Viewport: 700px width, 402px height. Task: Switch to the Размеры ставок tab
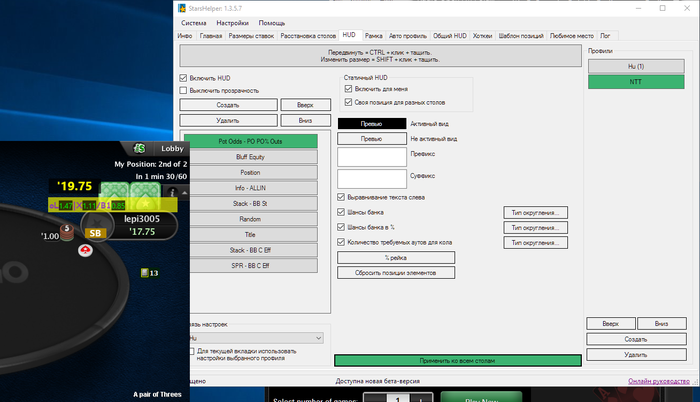pyautogui.click(x=251, y=36)
